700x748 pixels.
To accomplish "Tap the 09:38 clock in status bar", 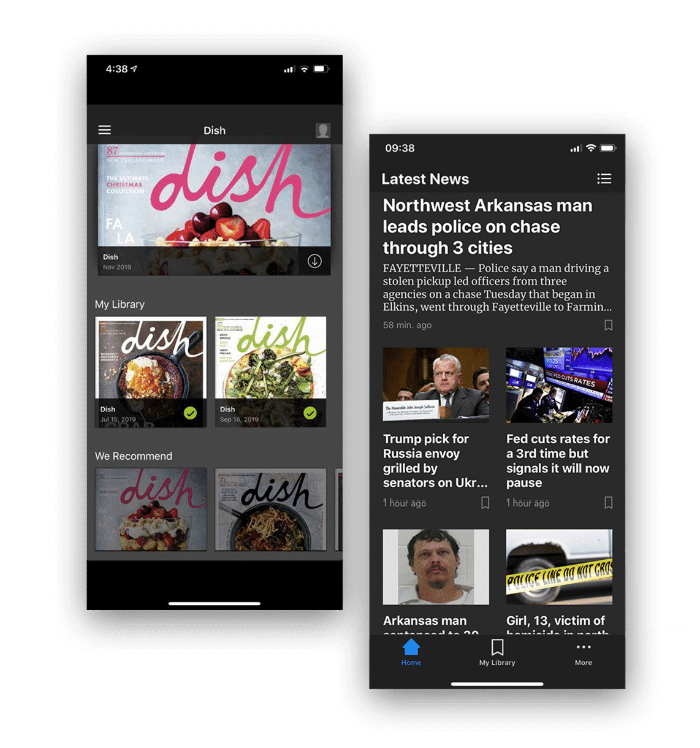I will tap(400, 148).
